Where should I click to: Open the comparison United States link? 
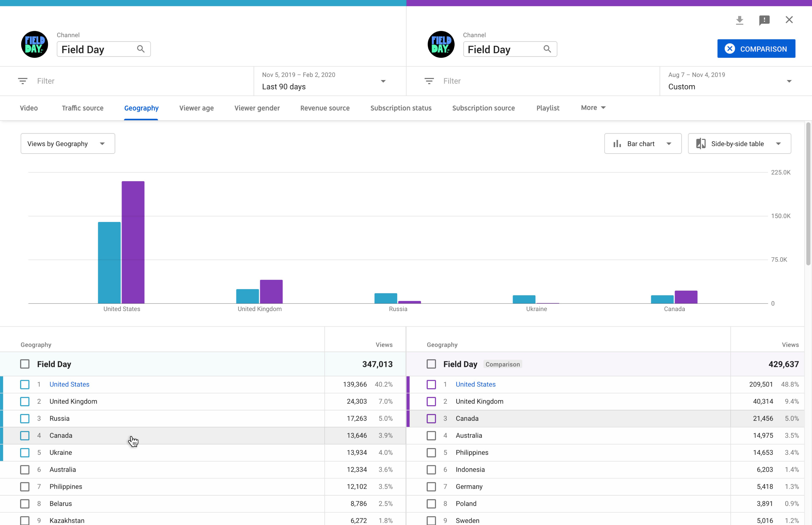tap(475, 384)
